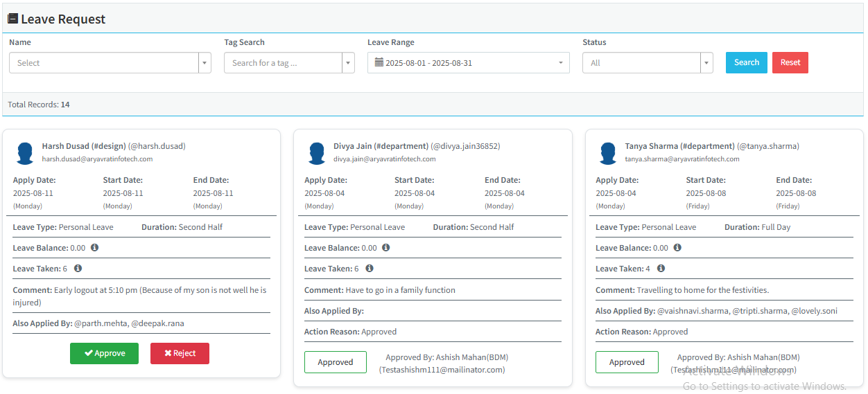Click Tanya Sharma's End Date 2025-08-08

796,193
